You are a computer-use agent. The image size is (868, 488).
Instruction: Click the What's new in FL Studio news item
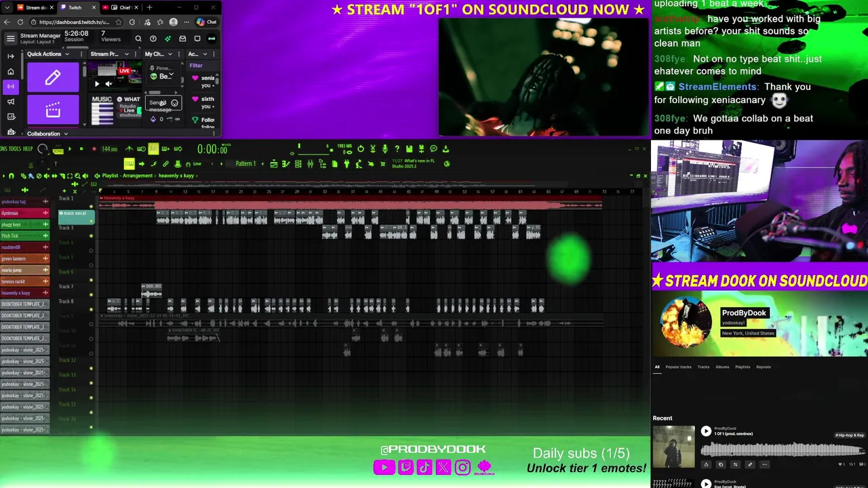[413, 163]
